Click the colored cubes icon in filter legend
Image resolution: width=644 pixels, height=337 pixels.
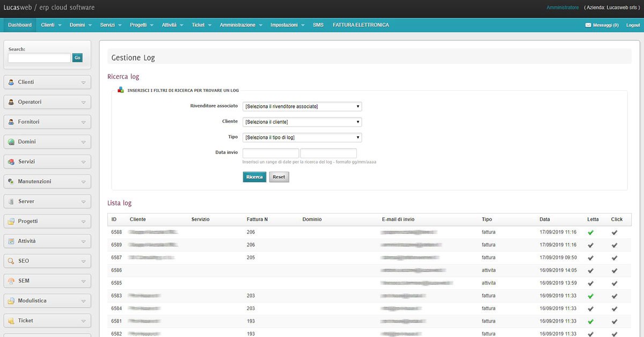(121, 90)
